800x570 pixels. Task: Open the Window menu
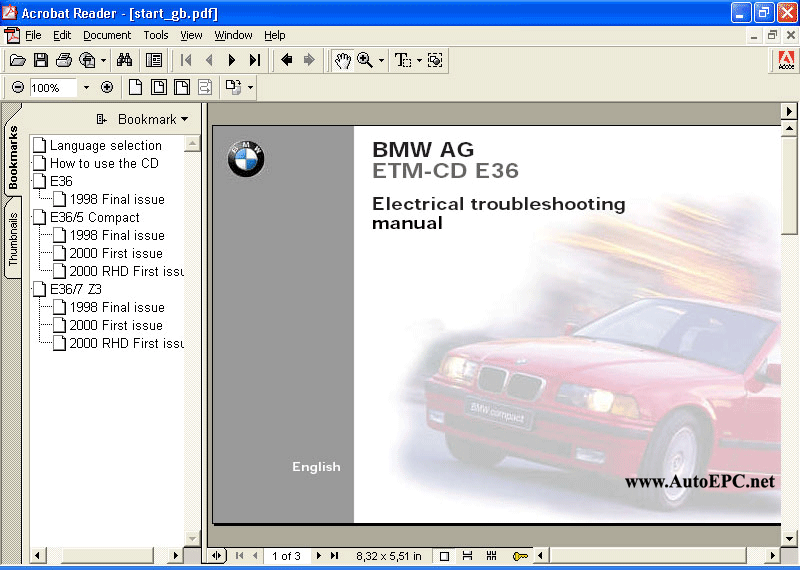tap(233, 35)
